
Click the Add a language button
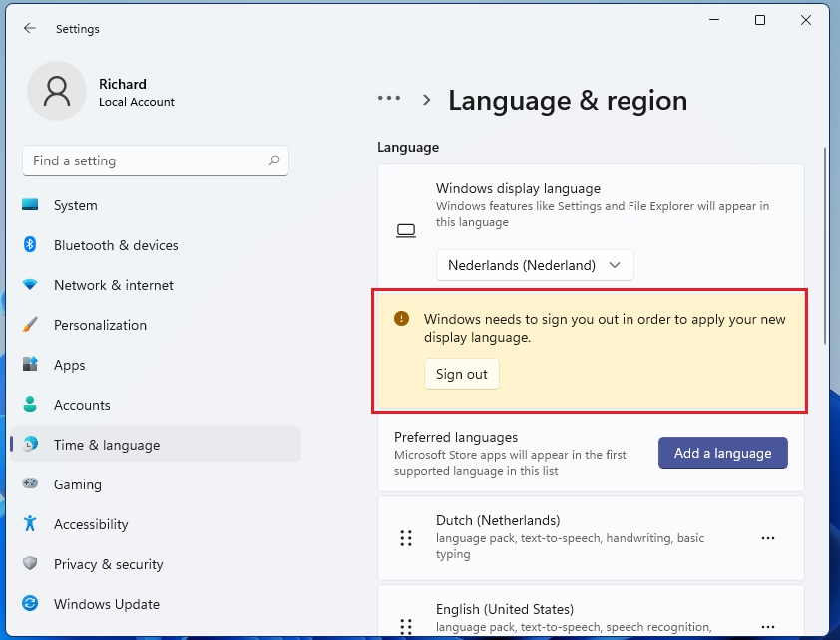pos(722,453)
